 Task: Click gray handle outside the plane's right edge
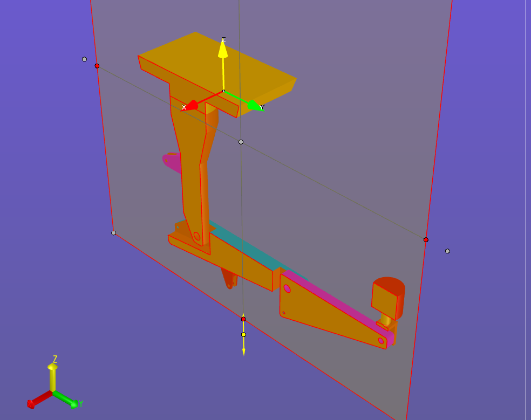447,251
